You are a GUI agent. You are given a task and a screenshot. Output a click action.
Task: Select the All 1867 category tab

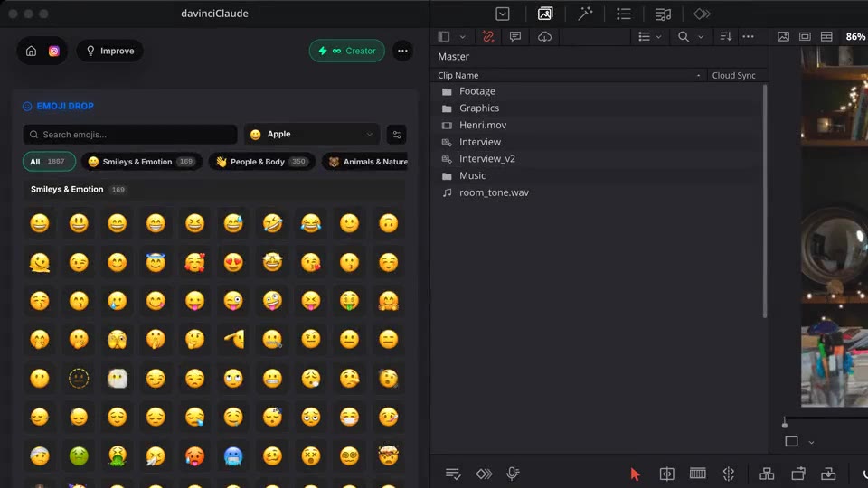[x=49, y=162]
